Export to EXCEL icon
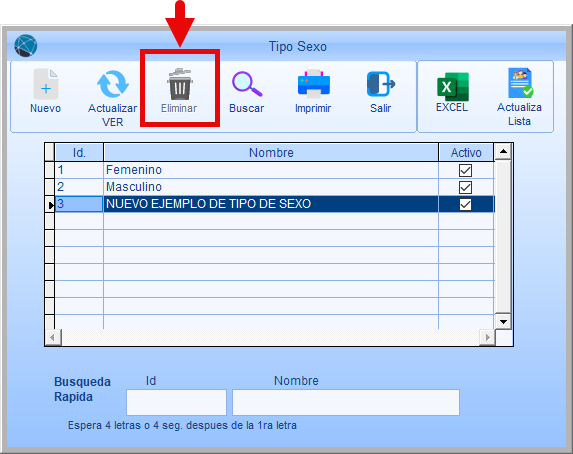 coord(452,87)
